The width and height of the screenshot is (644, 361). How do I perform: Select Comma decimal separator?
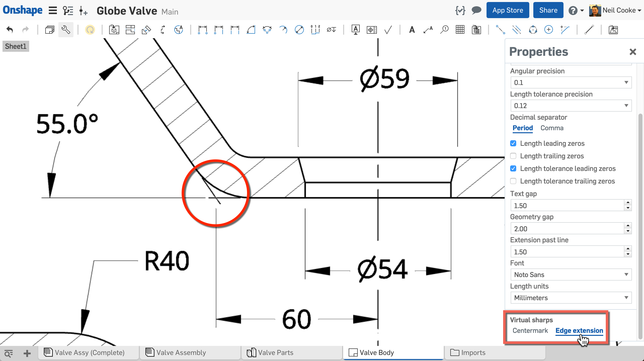click(552, 128)
